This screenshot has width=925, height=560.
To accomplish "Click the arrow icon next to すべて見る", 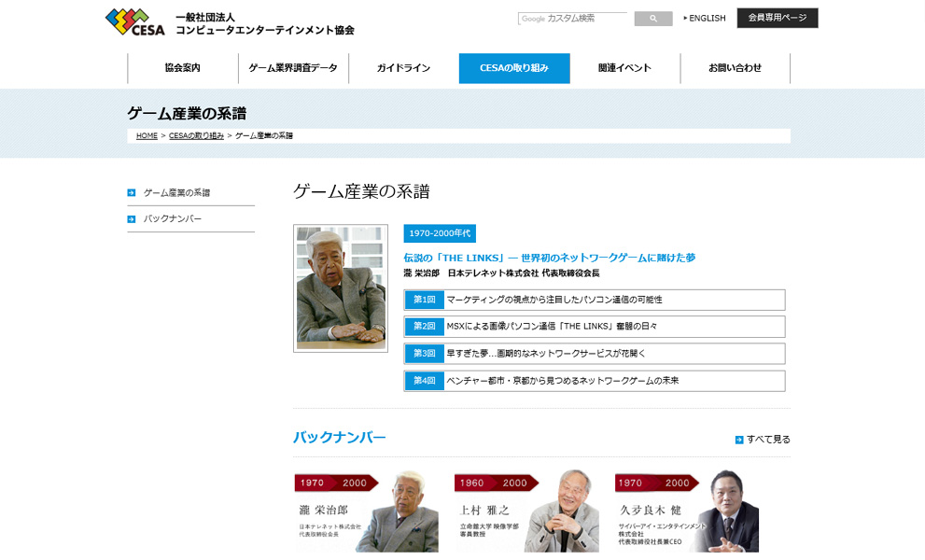I will pos(739,440).
